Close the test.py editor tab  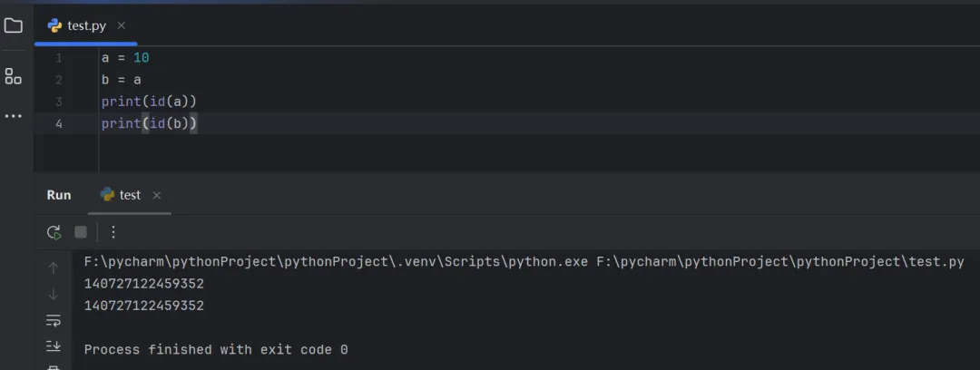(x=122, y=25)
